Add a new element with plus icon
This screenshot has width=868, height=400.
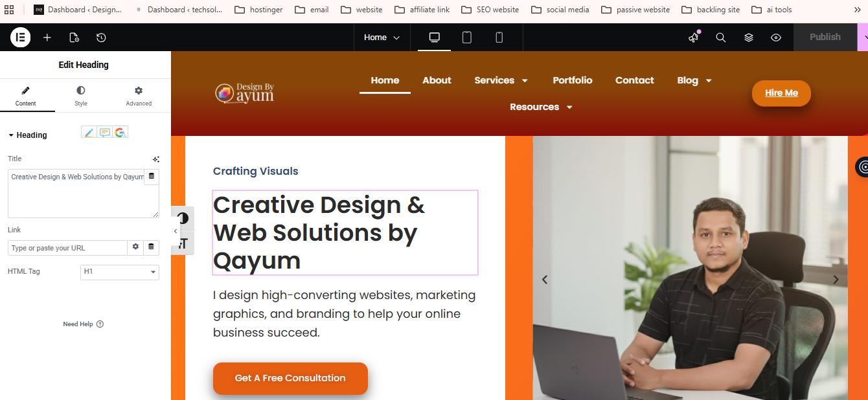click(47, 38)
